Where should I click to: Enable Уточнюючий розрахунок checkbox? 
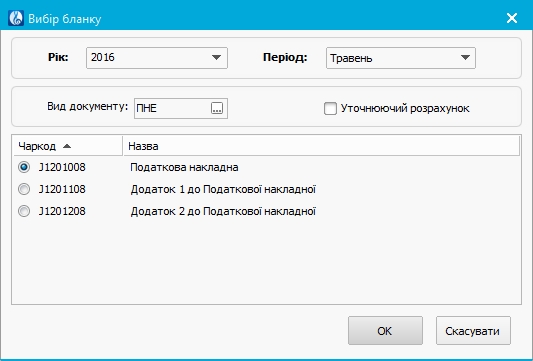pyautogui.click(x=330, y=108)
